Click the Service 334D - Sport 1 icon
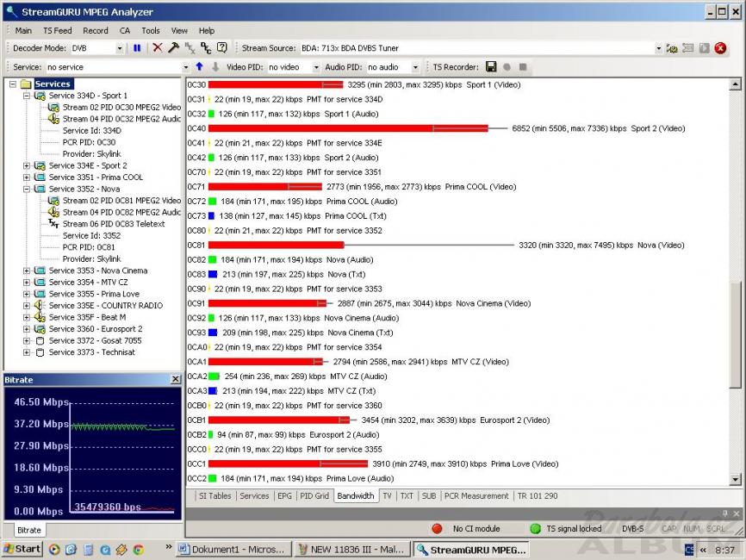 point(40,96)
